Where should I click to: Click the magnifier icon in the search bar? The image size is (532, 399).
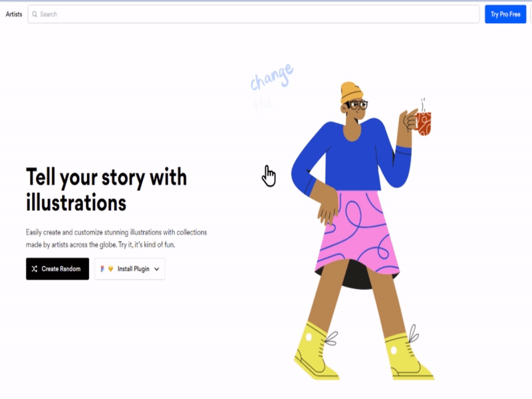click(x=35, y=14)
